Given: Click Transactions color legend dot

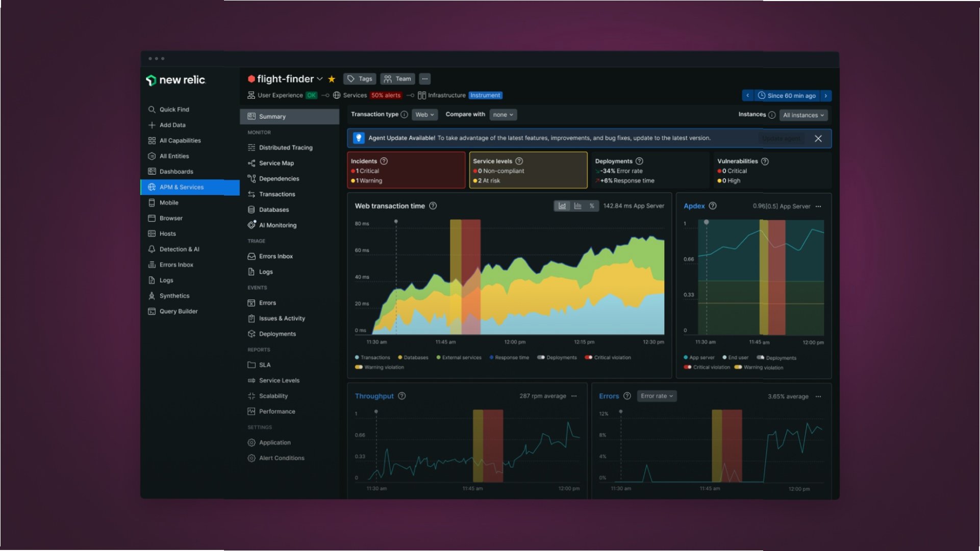Looking at the screenshot, I should (357, 357).
